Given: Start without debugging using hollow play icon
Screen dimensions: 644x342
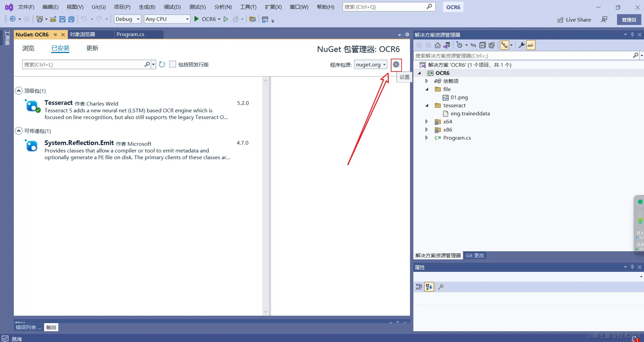Looking at the screenshot, I should coord(226,19).
